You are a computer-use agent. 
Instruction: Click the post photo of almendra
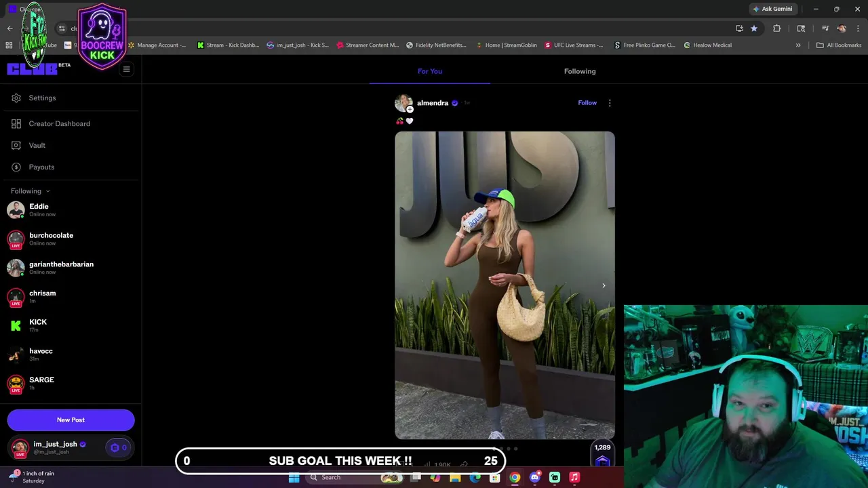point(505,285)
